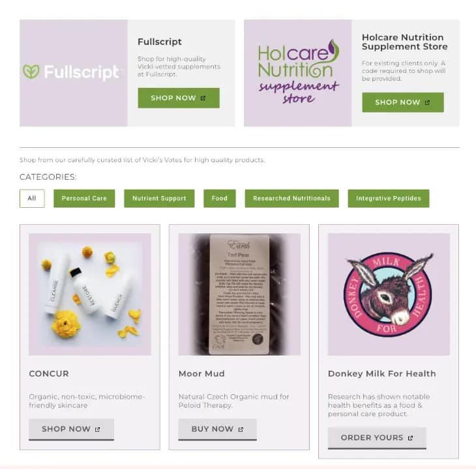Image resolution: width=476 pixels, height=469 pixels.
Task: Click external-link icon on Fullscript Shop Now
Action: [203, 98]
